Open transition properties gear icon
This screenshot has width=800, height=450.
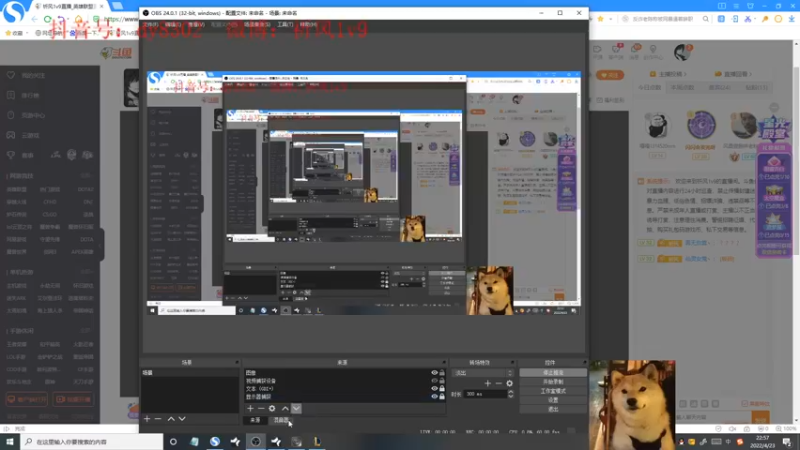(509, 383)
